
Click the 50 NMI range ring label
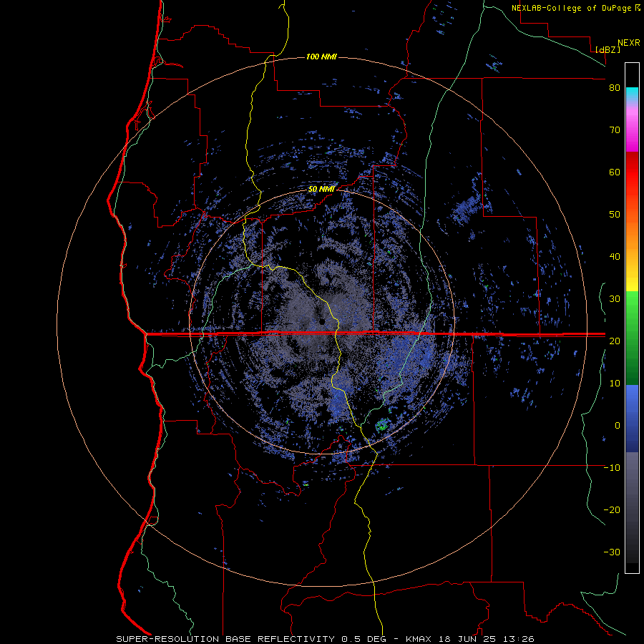click(x=321, y=190)
